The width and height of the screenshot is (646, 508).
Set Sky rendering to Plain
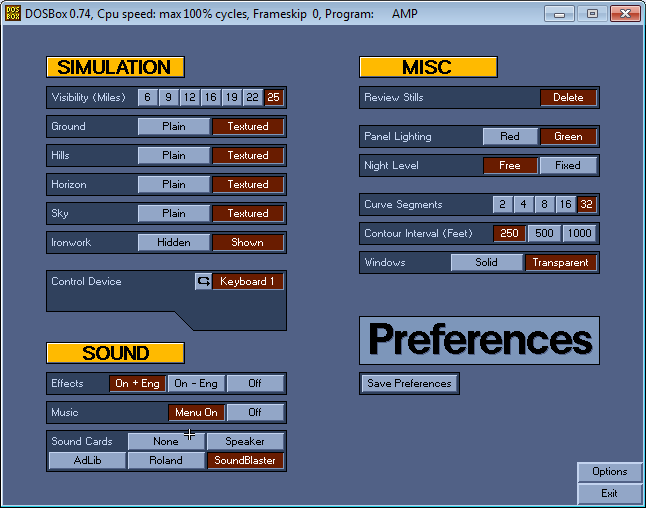click(174, 214)
